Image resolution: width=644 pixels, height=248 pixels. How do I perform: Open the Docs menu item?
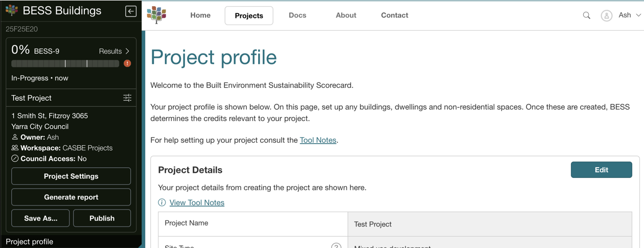[x=297, y=15]
